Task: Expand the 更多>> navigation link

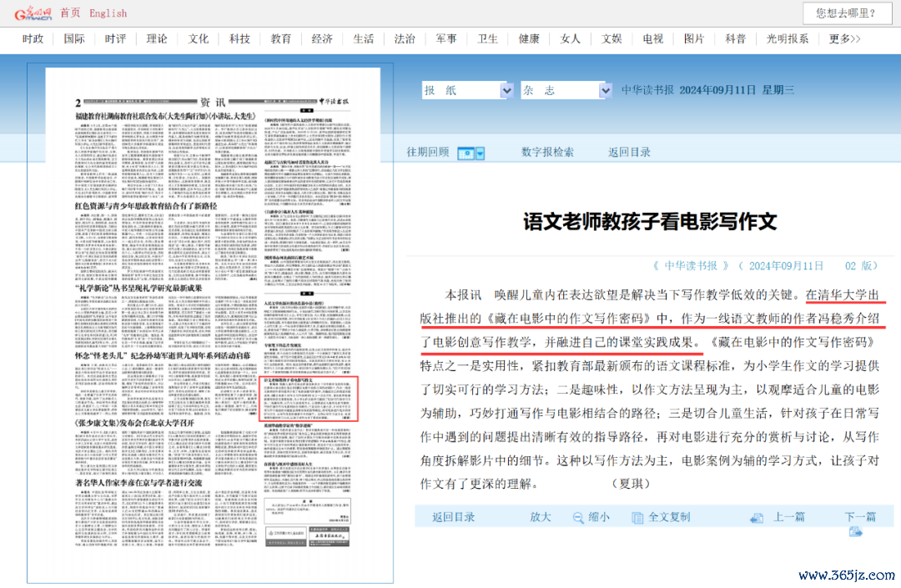Action: coord(844,39)
